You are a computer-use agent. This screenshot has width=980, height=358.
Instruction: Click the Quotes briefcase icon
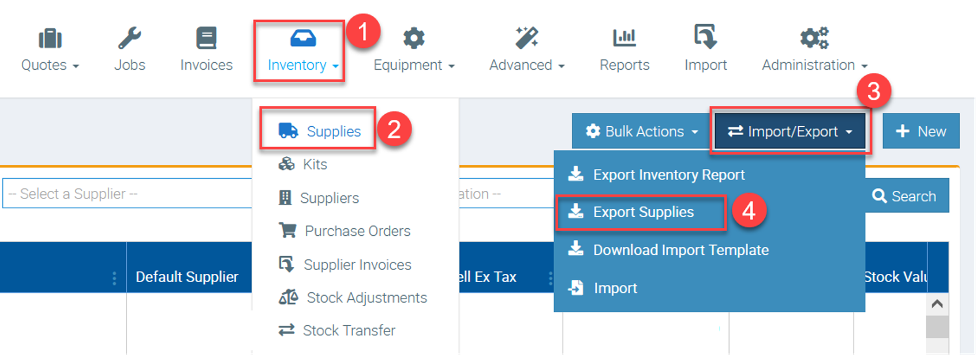pyautogui.click(x=50, y=39)
